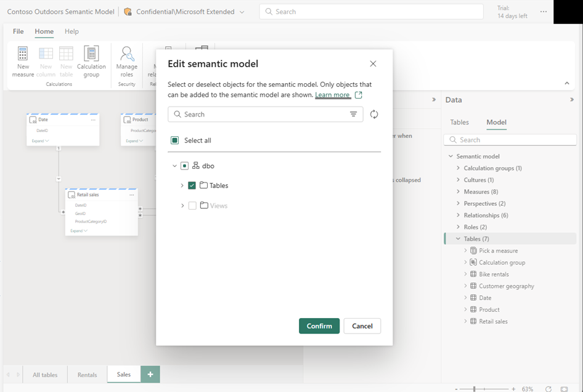Toggle the Select all checkbox
Image resolution: width=583 pixels, height=392 pixels.
[174, 140]
